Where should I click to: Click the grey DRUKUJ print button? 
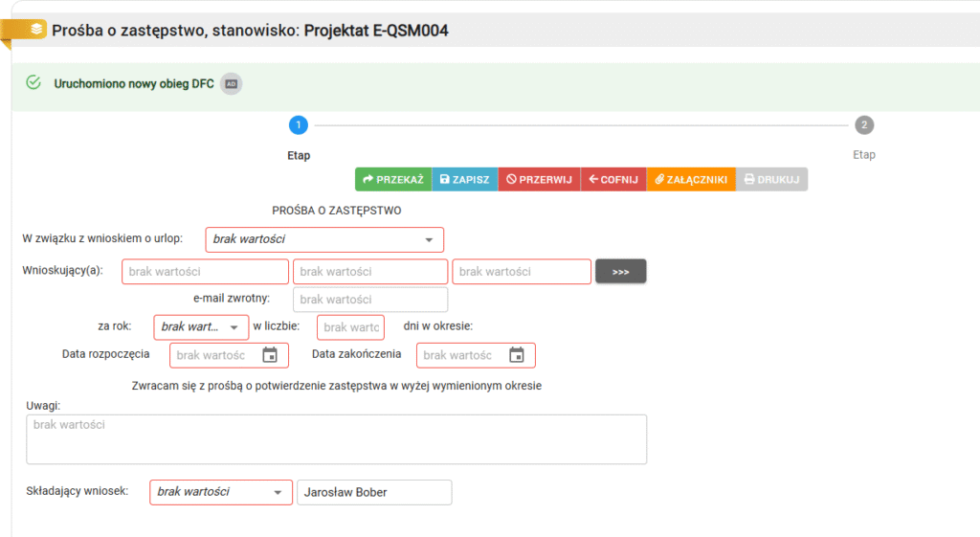[x=771, y=179]
